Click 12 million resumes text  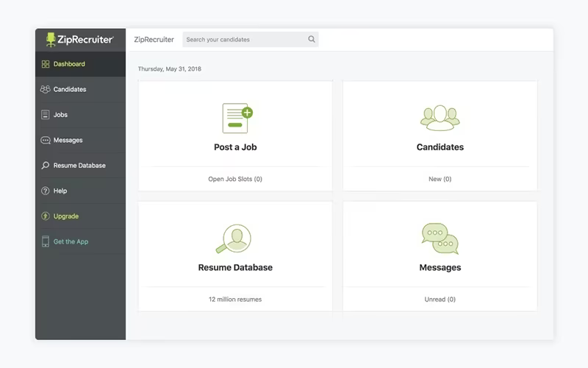click(235, 300)
